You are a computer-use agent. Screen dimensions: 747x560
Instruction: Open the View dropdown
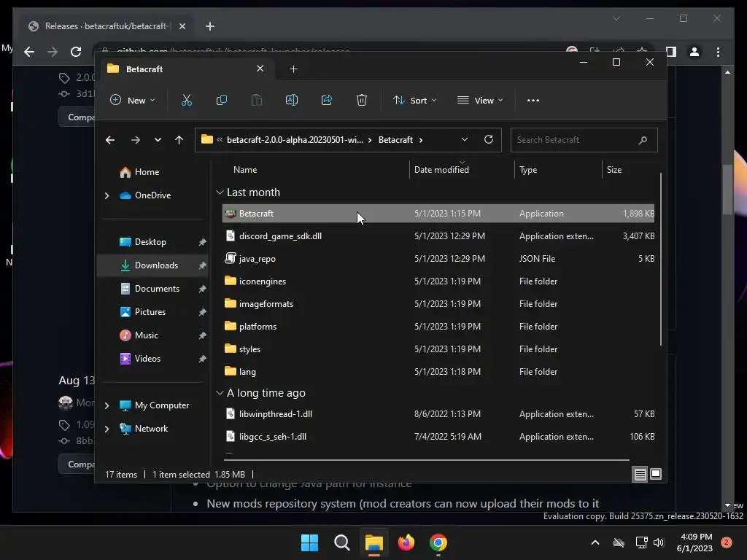click(480, 100)
